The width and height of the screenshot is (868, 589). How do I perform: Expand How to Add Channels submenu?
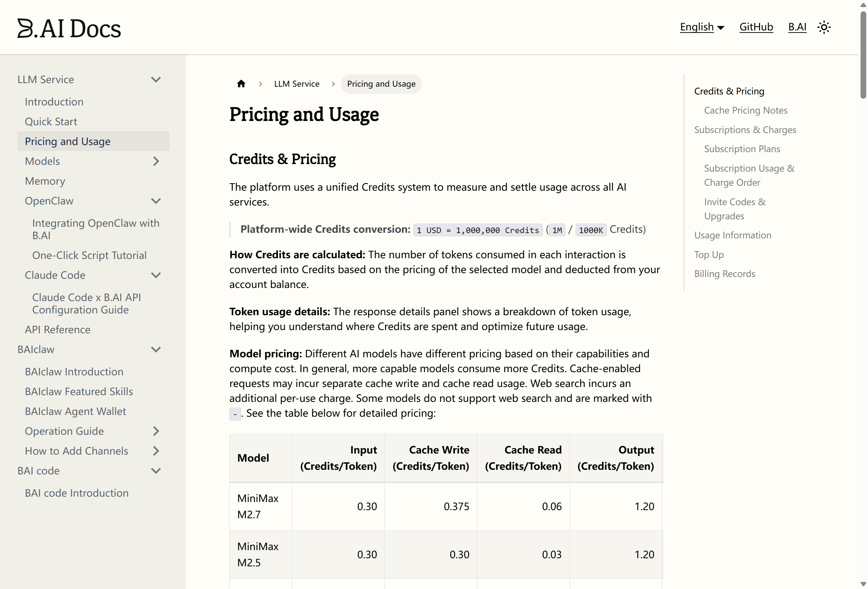coord(156,451)
